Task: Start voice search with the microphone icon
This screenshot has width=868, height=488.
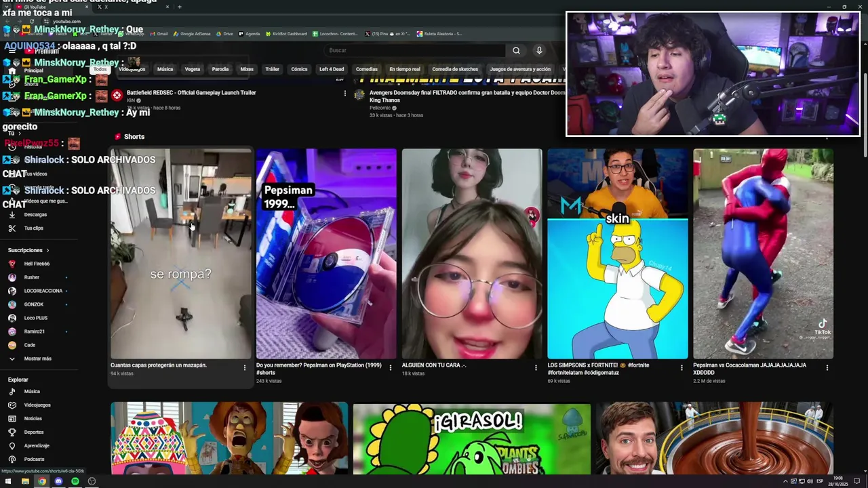Action: click(x=539, y=50)
